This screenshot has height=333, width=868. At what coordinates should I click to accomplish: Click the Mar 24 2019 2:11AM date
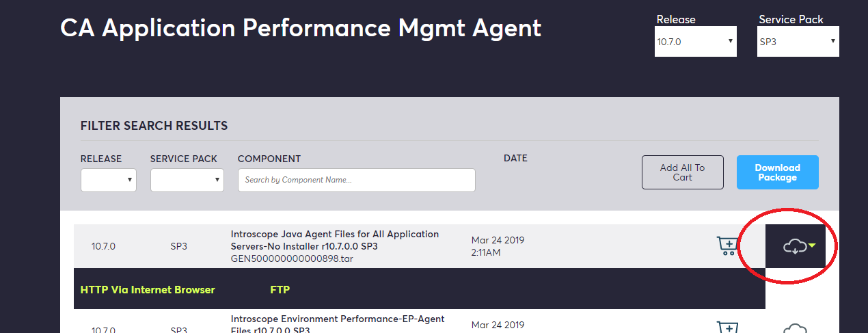(x=498, y=246)
